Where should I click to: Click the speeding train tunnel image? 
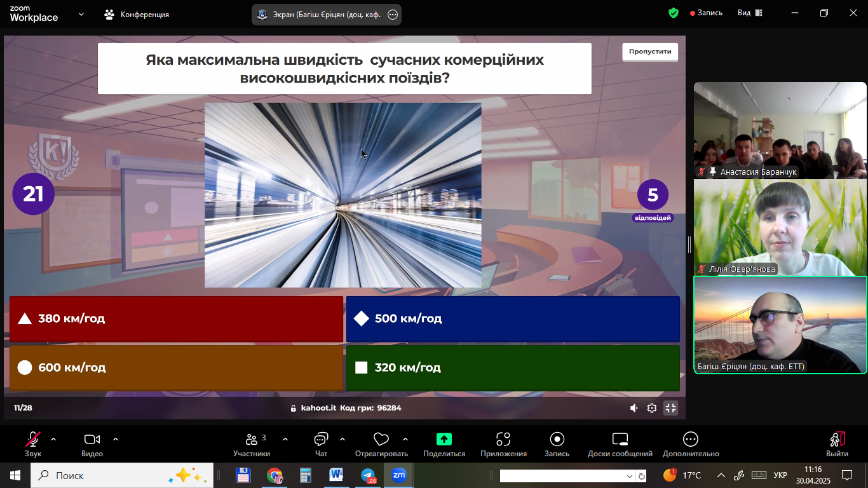[x=343, y=195]
